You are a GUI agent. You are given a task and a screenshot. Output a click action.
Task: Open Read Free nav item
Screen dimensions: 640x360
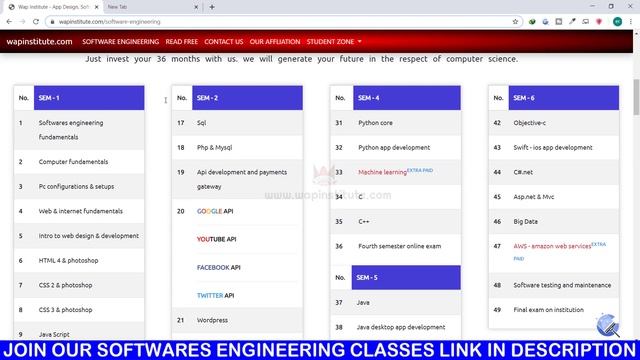182,42
